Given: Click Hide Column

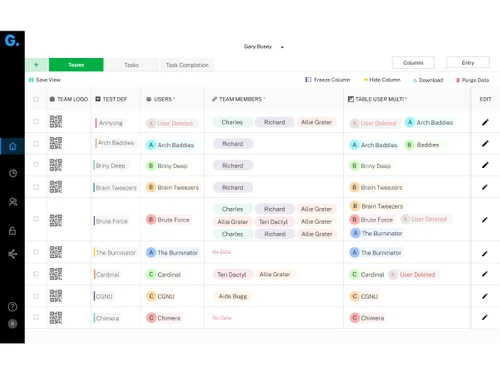Looking at the screenshot, I should click(x=382, y=80).
